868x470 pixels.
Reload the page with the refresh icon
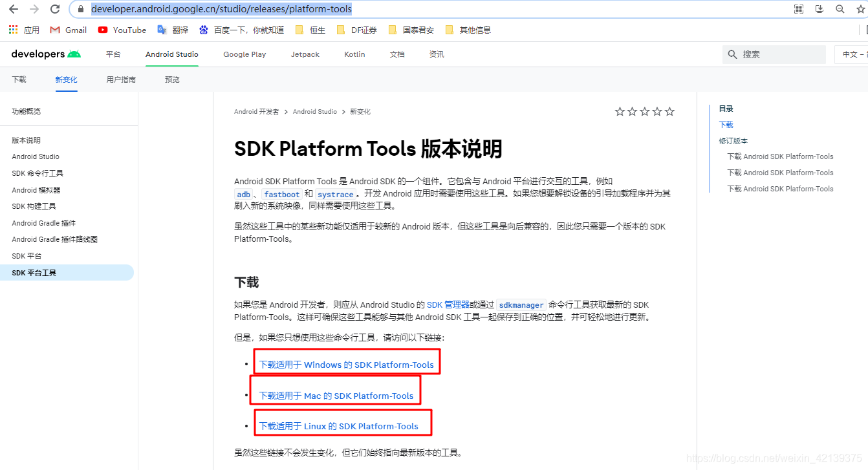coord(55,9)
